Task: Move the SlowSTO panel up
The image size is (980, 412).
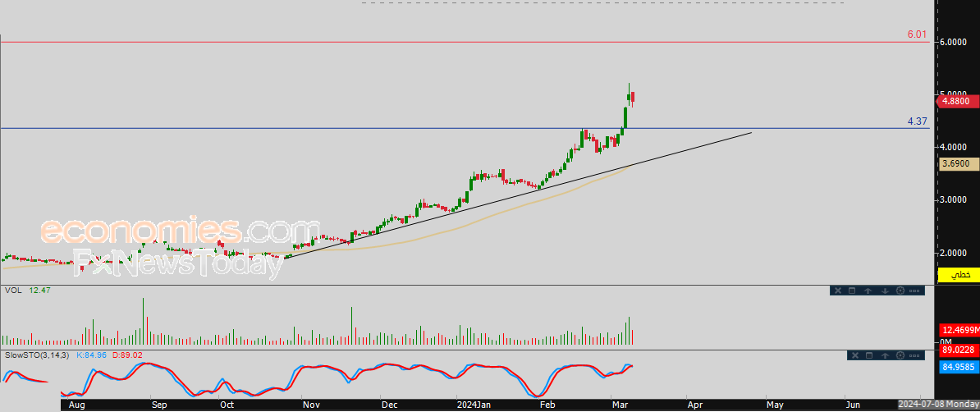Action: click(x=885, y=355)
